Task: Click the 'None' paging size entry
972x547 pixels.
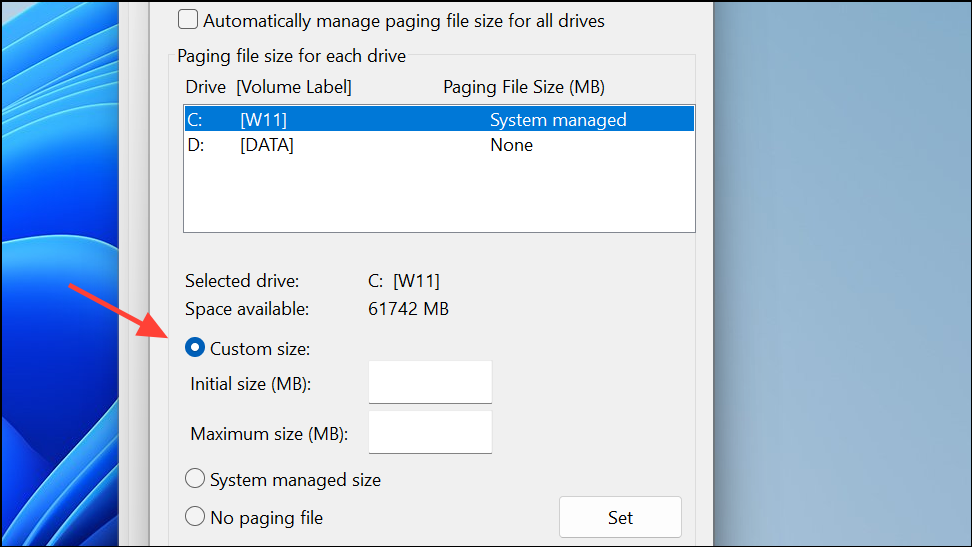Action: (511, 145)
